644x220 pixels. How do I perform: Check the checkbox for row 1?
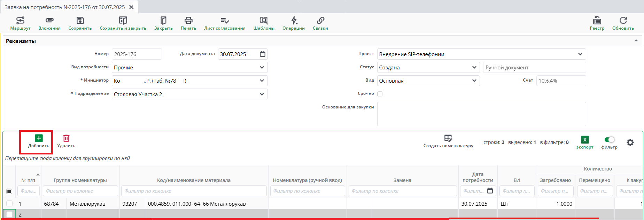point(9,204)
